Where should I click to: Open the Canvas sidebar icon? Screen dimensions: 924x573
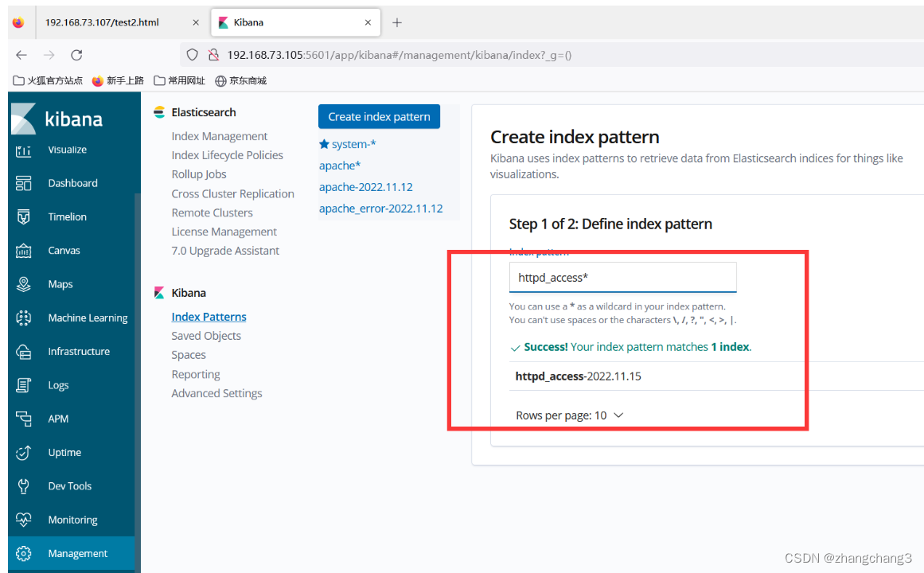[24, 251]
